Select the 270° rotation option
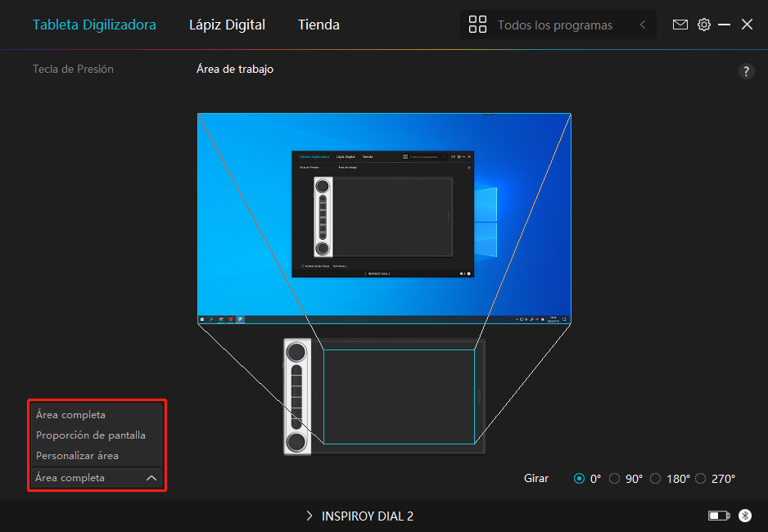Screen dimensions: 768x532 (700, 479)
